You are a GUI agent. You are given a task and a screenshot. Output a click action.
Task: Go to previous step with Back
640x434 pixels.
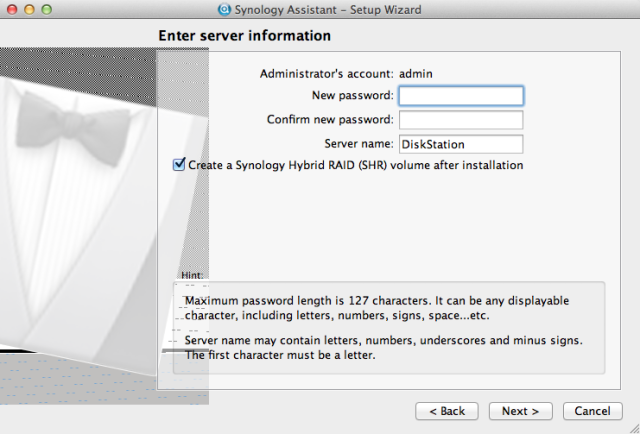tap(447, 411)
